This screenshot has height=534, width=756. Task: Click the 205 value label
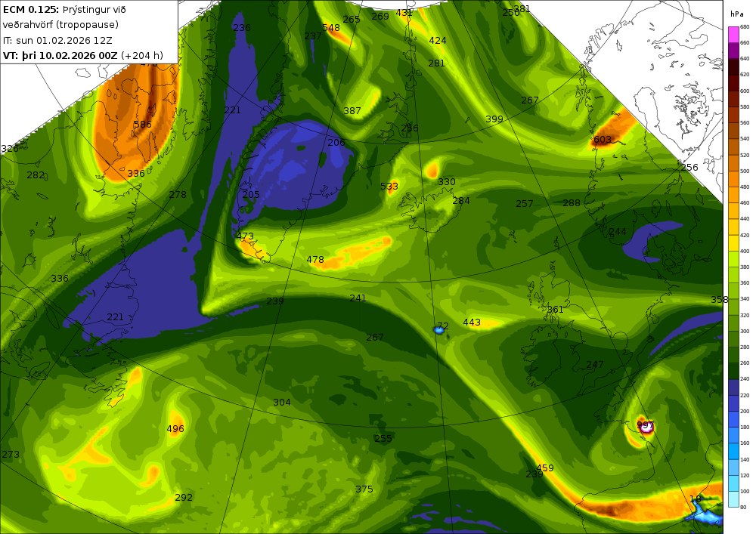251,195
